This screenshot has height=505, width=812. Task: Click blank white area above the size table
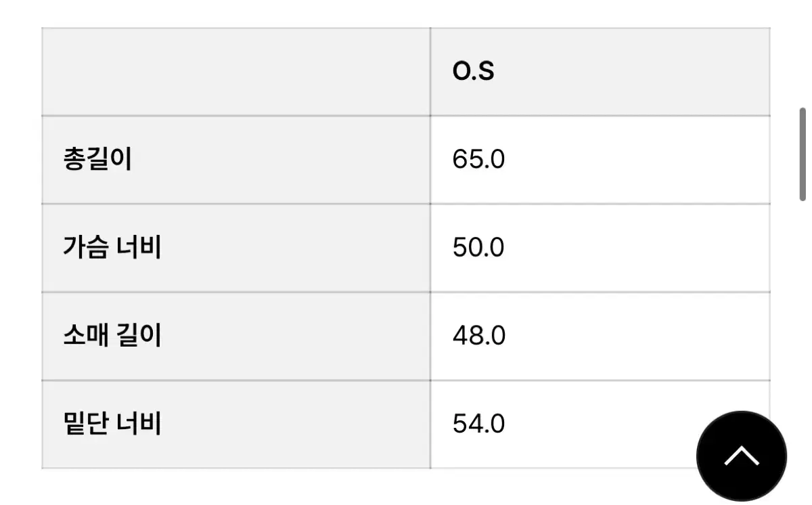pyautogui.click(x=406, y=13)
